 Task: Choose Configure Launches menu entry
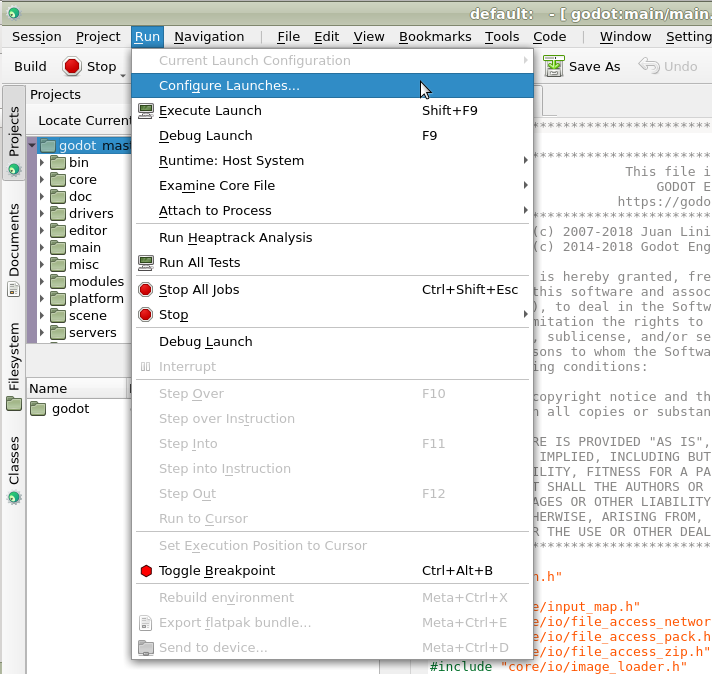pos(229,86)
